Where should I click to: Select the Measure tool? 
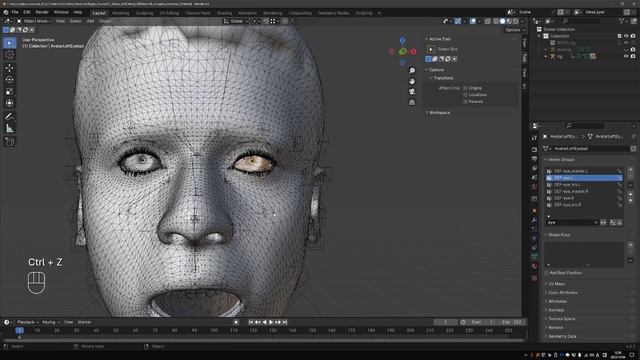pyautogui.click(x=9, y=129)
